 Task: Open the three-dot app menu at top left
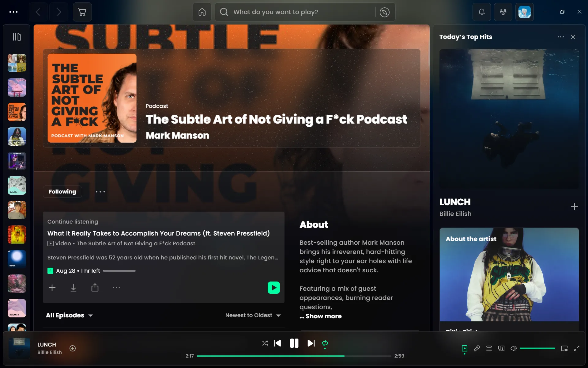13,12
